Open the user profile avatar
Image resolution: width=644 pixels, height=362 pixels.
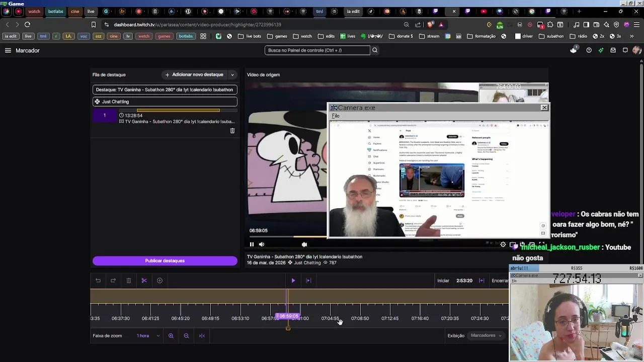(x=637, y=50)
